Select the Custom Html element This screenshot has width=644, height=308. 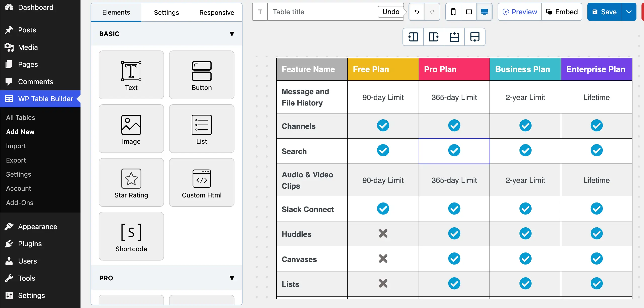[202, 182]
